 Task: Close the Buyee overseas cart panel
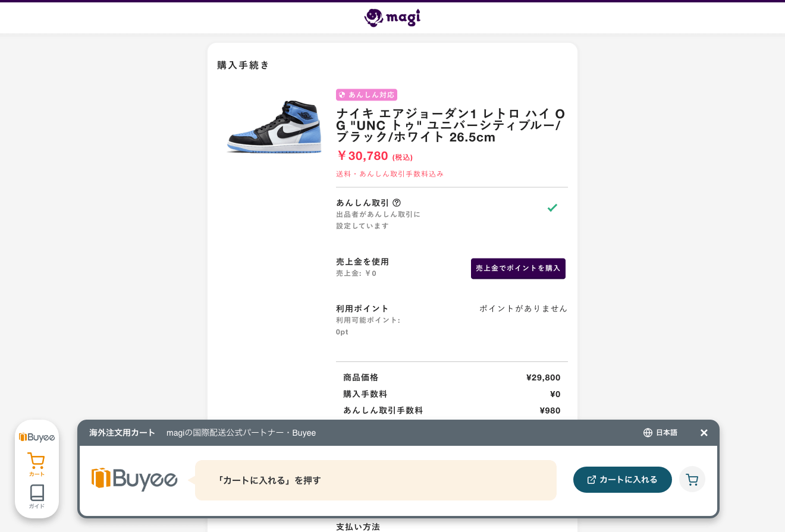704,433
